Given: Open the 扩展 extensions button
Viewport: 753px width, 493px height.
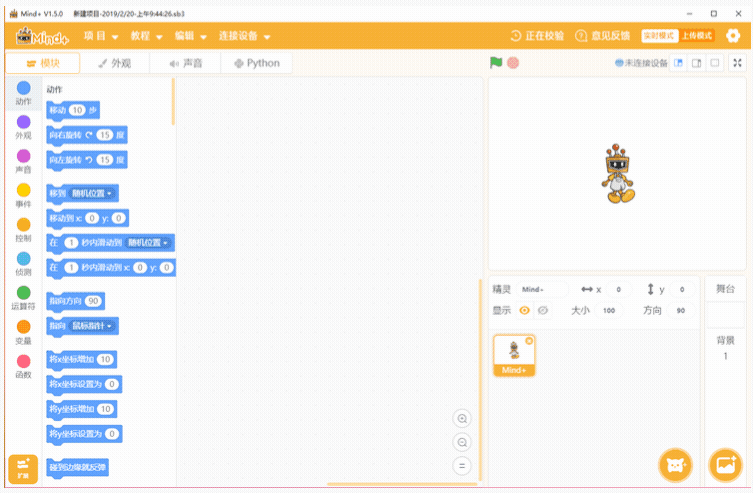Looking at the screenshot, I should [x=23, y=469].
